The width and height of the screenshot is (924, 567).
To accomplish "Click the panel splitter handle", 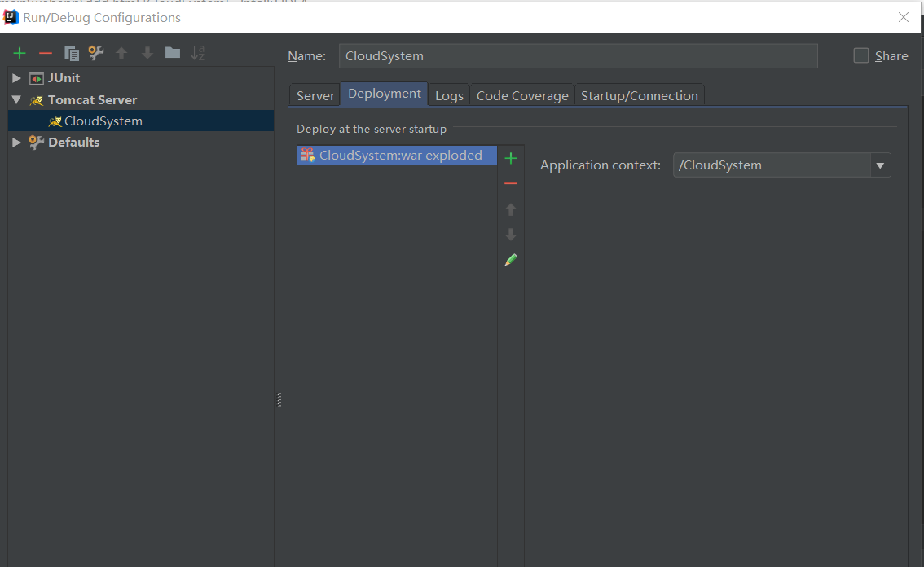I will tap(279, 400).
